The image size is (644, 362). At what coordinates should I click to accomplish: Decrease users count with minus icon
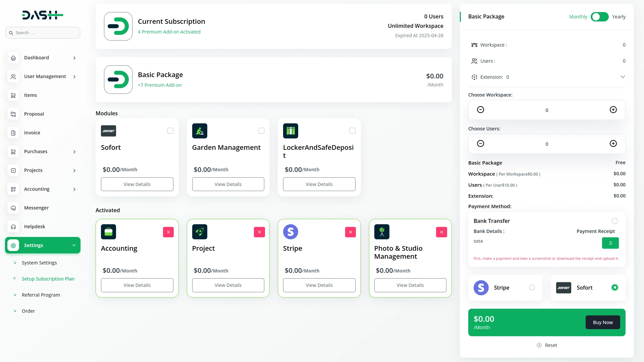(480, 144)
